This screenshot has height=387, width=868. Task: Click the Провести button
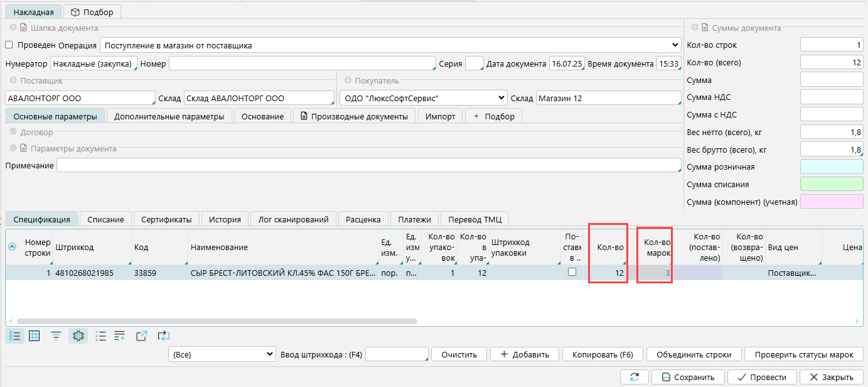click(x=761, y=377)
